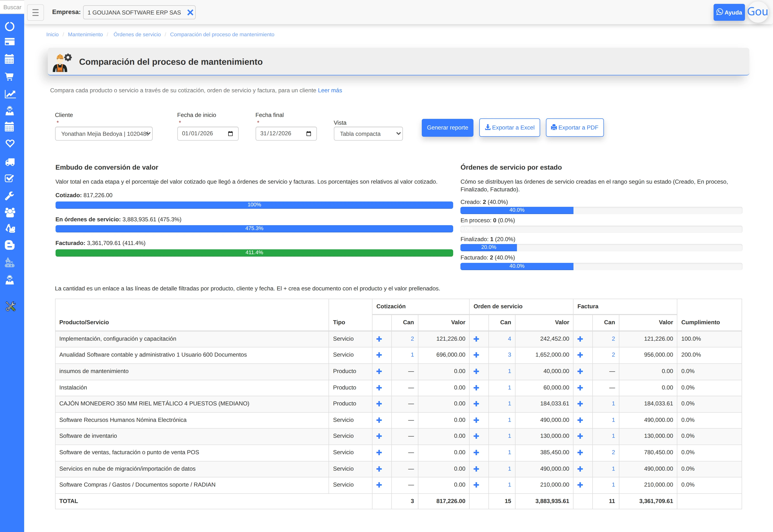Go to Mantenimiento breadcrumb
Image resolution: width=773 pixels, height=532 pixels.
(85, 34)
